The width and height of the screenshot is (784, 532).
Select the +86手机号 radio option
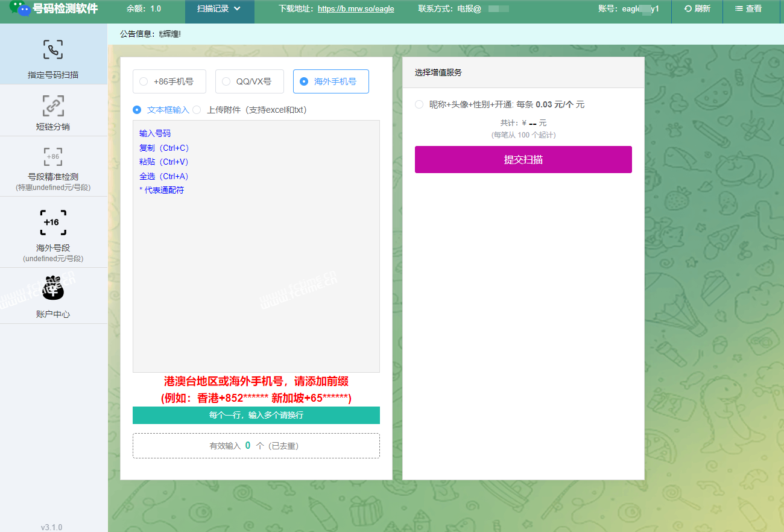click(144, 81)
